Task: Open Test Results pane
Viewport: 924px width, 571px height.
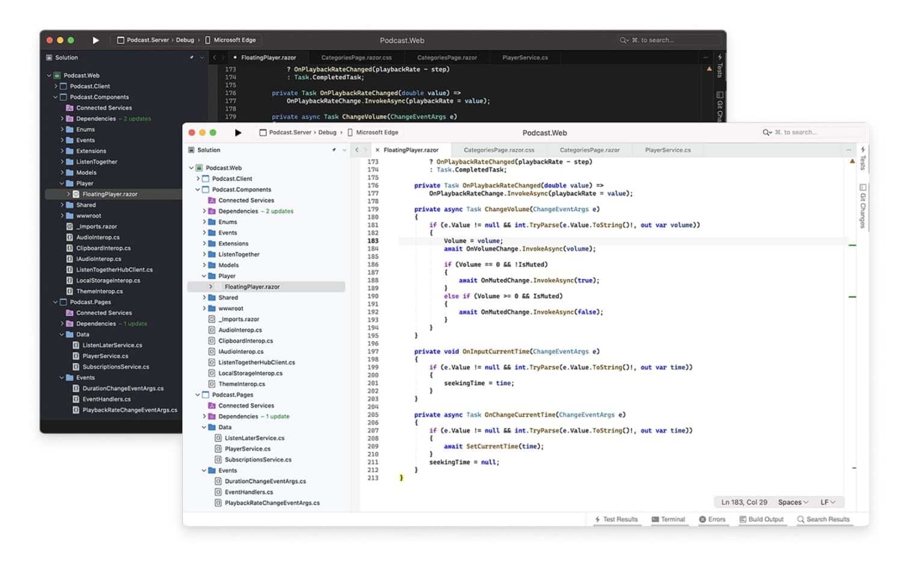Action: pyautogui.click(x=616, y=519)
